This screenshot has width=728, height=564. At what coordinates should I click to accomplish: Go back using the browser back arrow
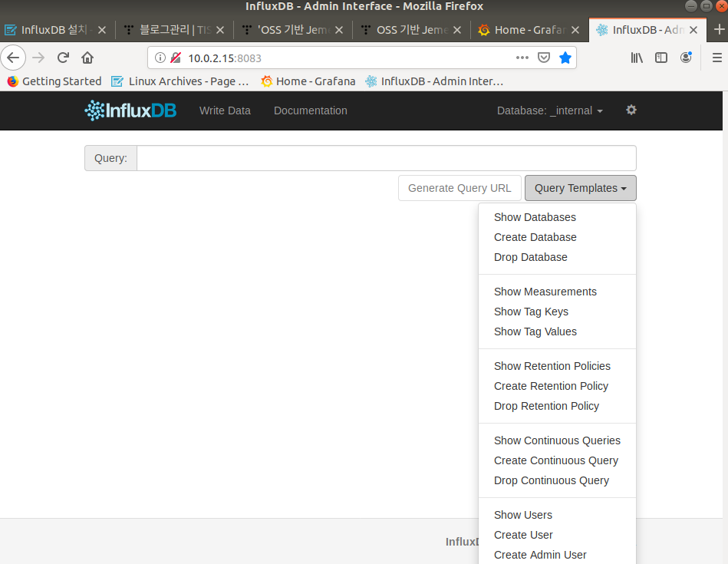[x=13, y=58]
